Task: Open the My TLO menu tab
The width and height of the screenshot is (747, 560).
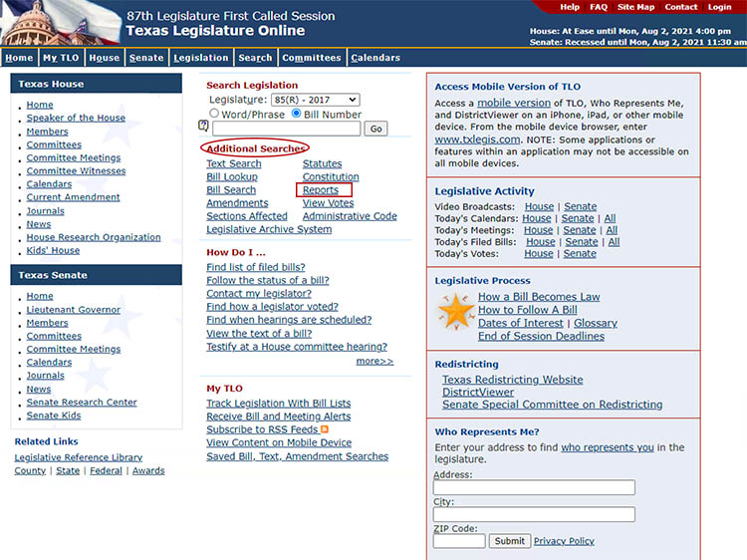Action: (x=62, y=58)
